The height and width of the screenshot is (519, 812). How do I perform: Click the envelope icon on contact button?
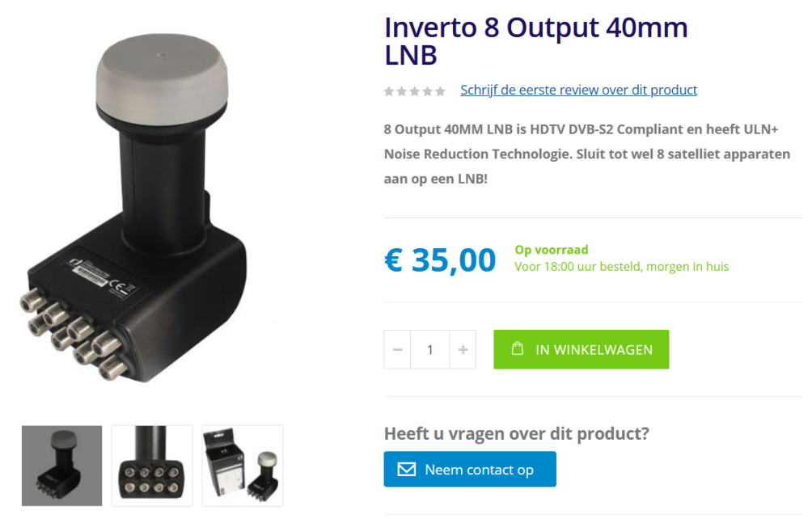(x=407, y=470)
